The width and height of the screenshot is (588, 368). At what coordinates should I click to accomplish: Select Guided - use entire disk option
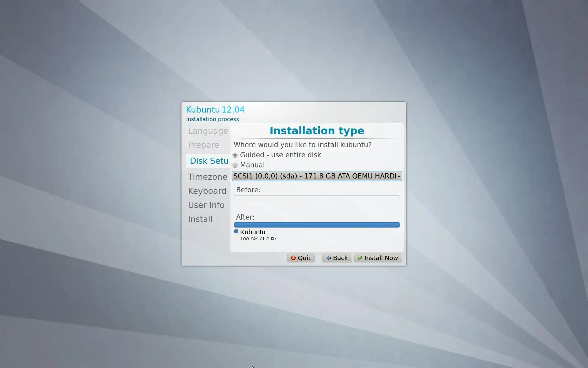(x=235, y=155)
